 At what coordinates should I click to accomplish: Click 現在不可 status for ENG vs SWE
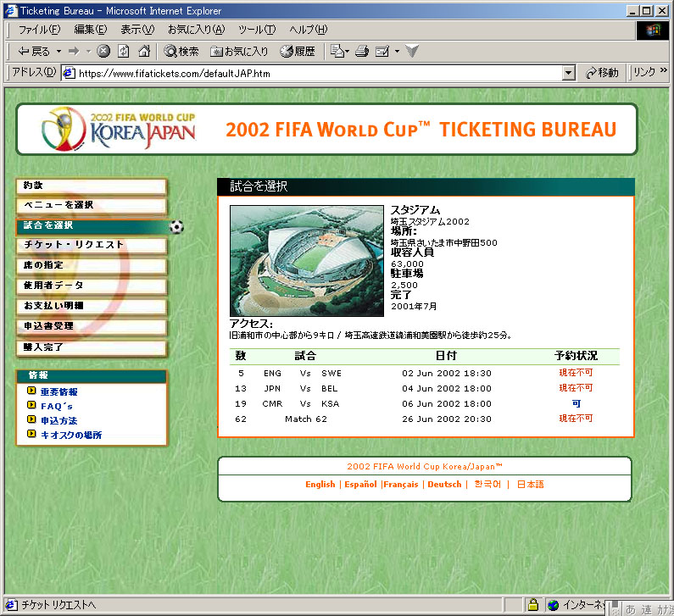[x=576, y=373]
